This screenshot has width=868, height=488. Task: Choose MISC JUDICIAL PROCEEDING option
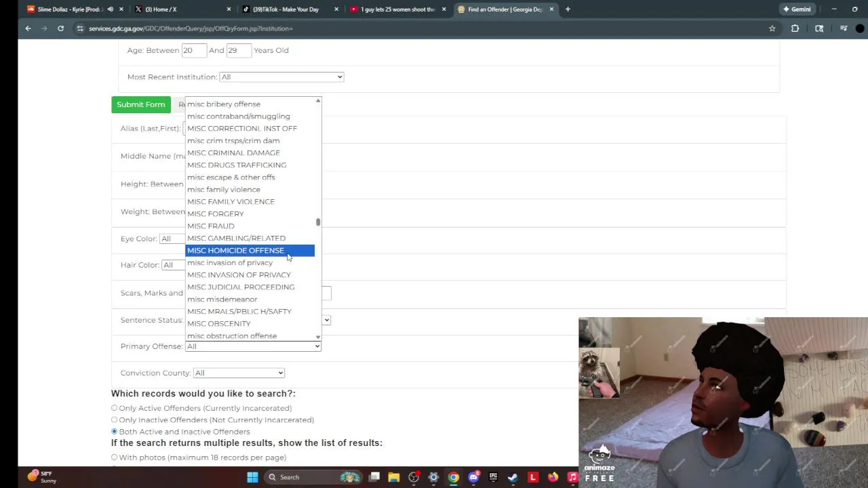250,287
